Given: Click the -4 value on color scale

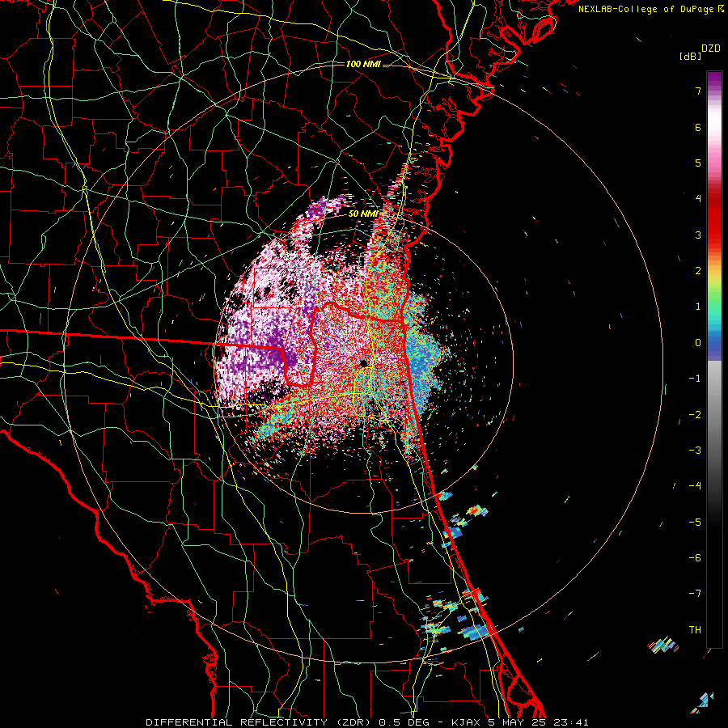Looking at the screenshot, I should (695, 486).
